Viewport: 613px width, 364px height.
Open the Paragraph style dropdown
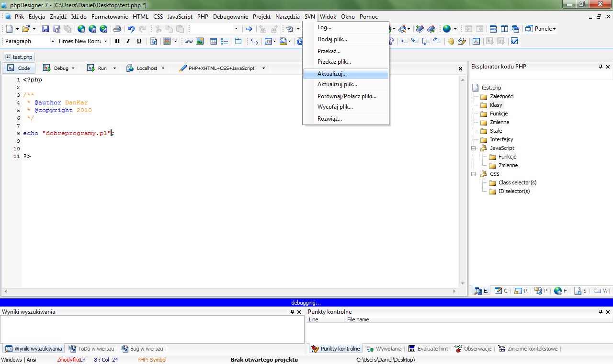click(x=52, y=41)
